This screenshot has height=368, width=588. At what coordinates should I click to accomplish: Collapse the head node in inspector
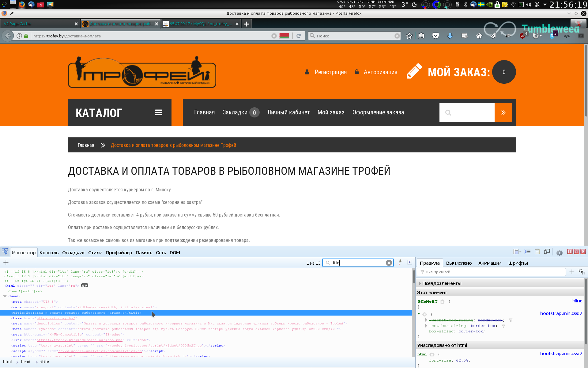pos(5,296)
